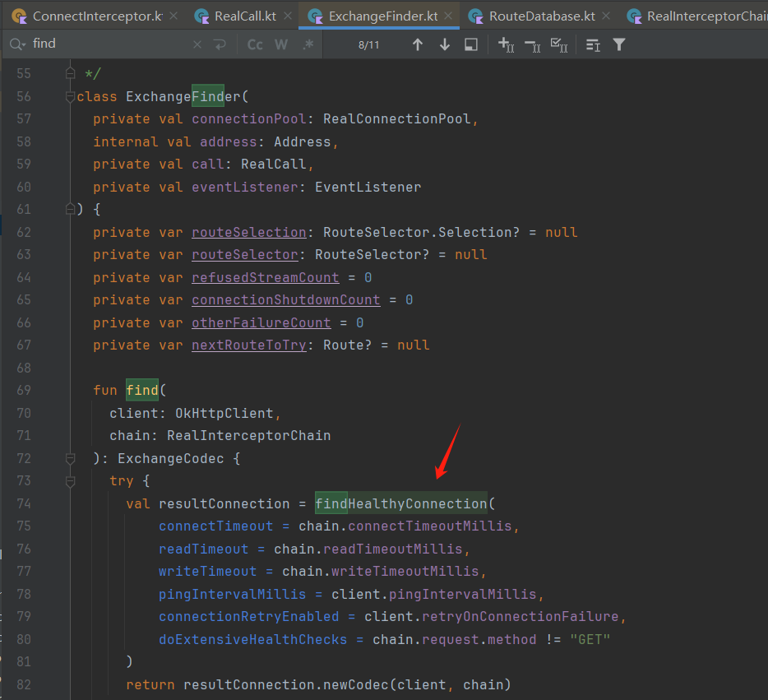The width and height of the screenshot is (768, 700).
Task: Click 'address' parameter on line 58
Action: click(x=229, y=142)
